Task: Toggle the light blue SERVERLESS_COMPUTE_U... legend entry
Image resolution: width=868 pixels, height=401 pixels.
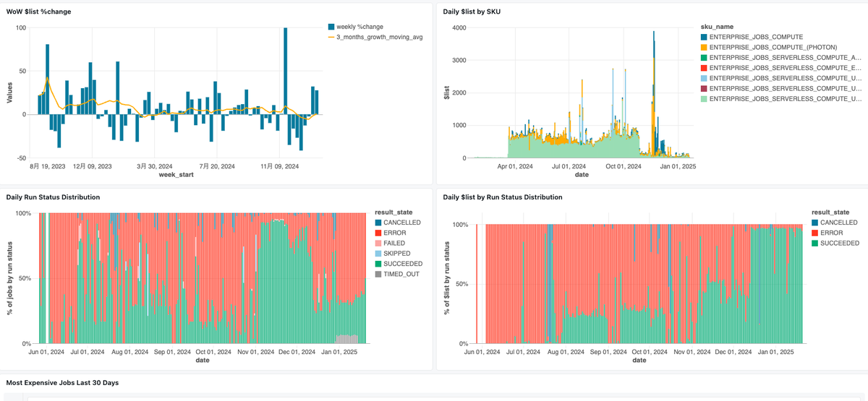Action: coord(780,78)
